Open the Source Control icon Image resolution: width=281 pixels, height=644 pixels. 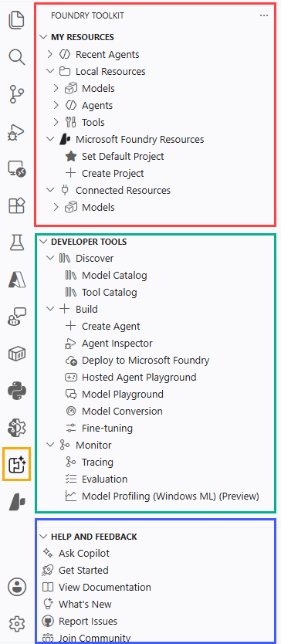coord(17,94)
